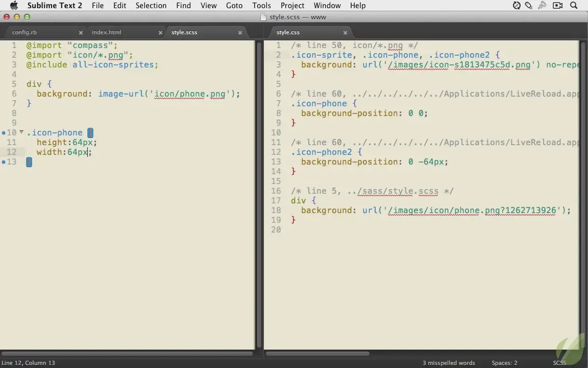Screen dimensions: 588x368
Task: Click the div { line in style.scss
Action: pos(39,84)
